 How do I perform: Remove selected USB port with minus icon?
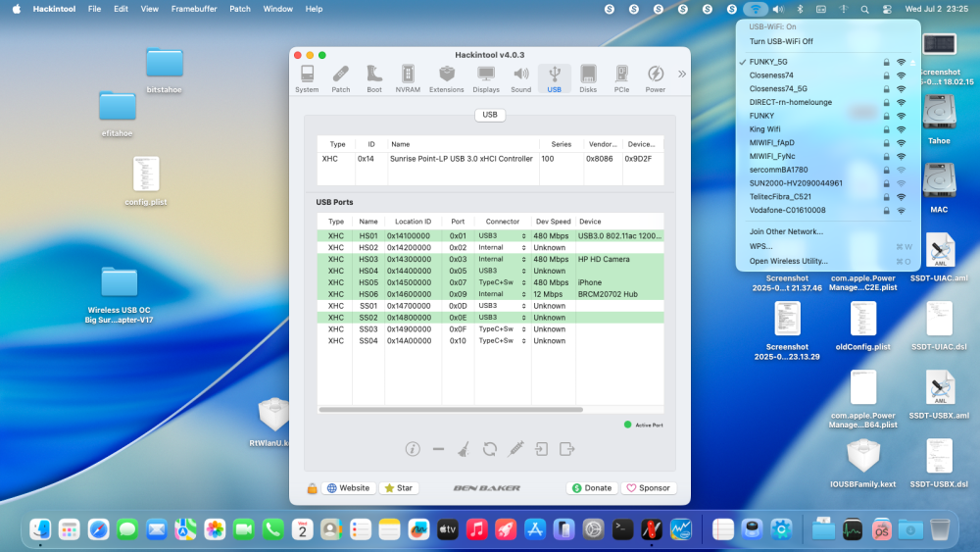(438, 449)
